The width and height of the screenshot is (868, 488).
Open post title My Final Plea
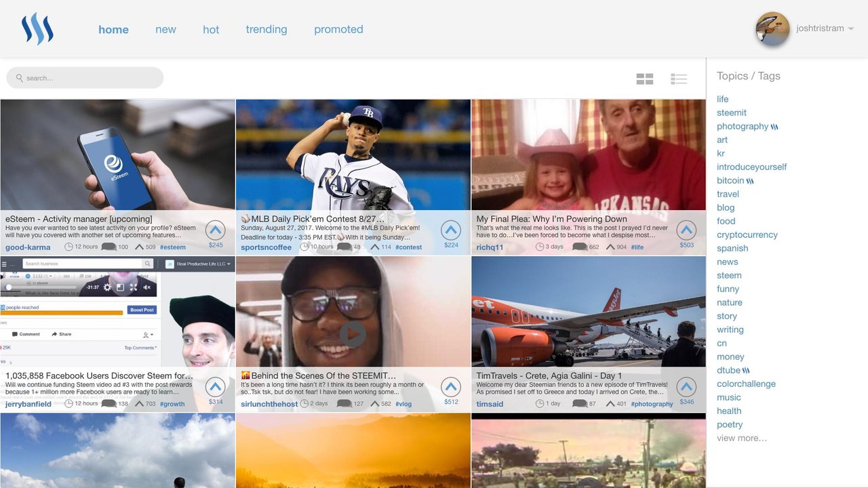pos(551,219)
